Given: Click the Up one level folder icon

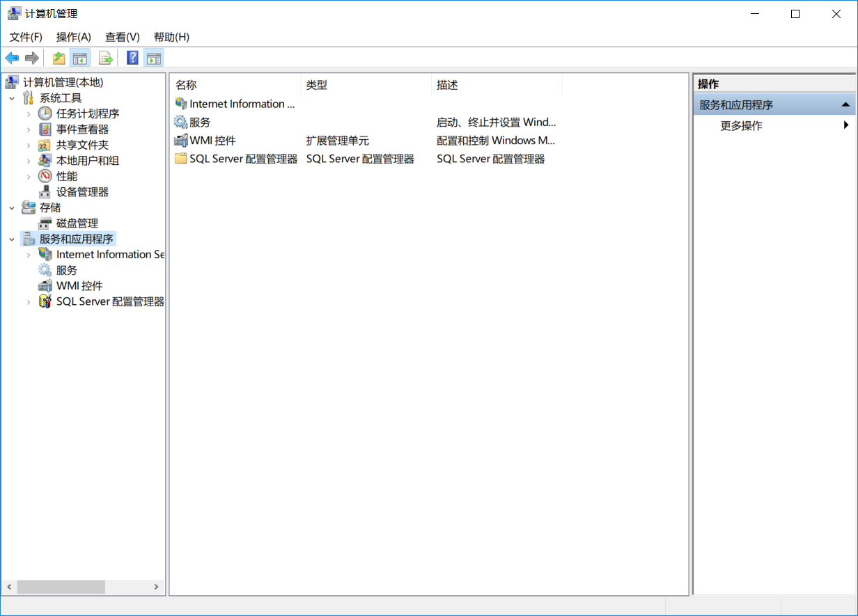Looking at the screenshot, I should [59, 58].
